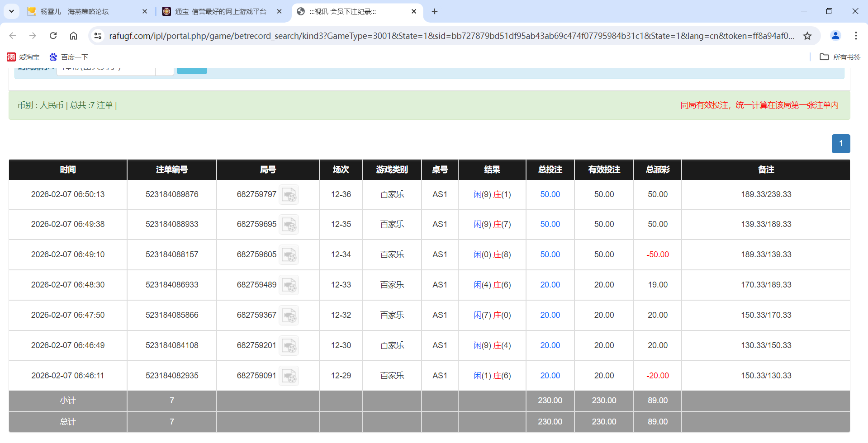Click the browser refresh icon
Viewport: 868px width, 443px height.
tap(53, 36)
